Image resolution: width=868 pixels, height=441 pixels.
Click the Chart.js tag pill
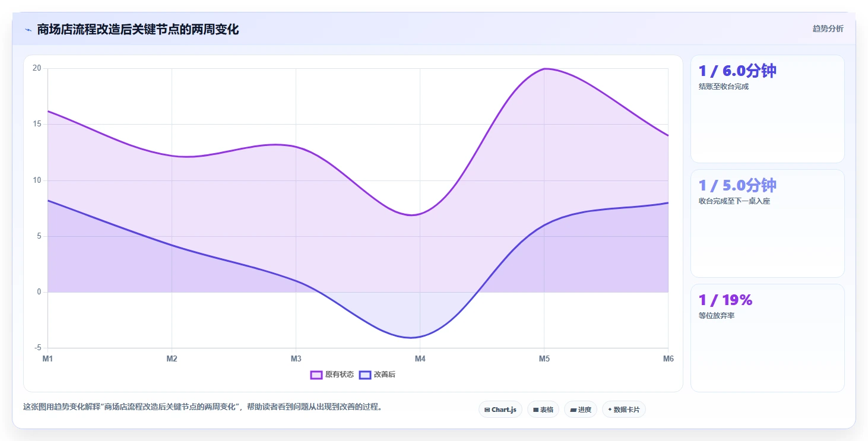click(500, 410)
